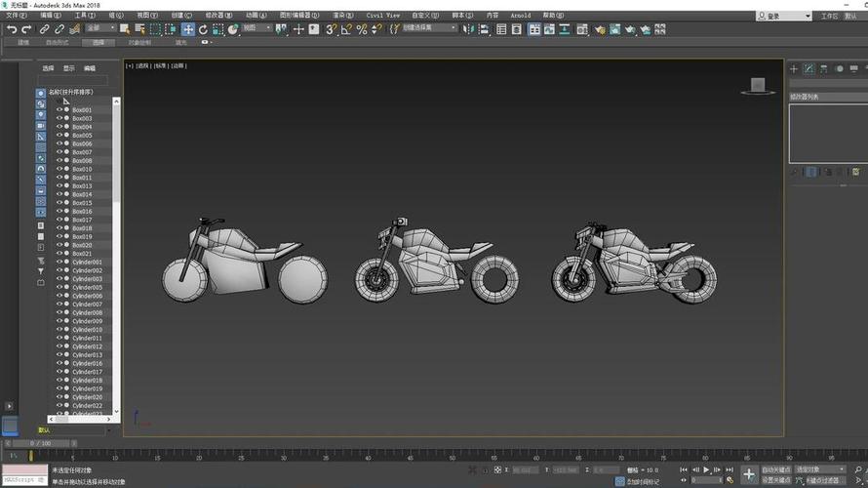Open the Modify tab in command panel
This screenshot has width=868, height=488.
(x=809, y=68)
